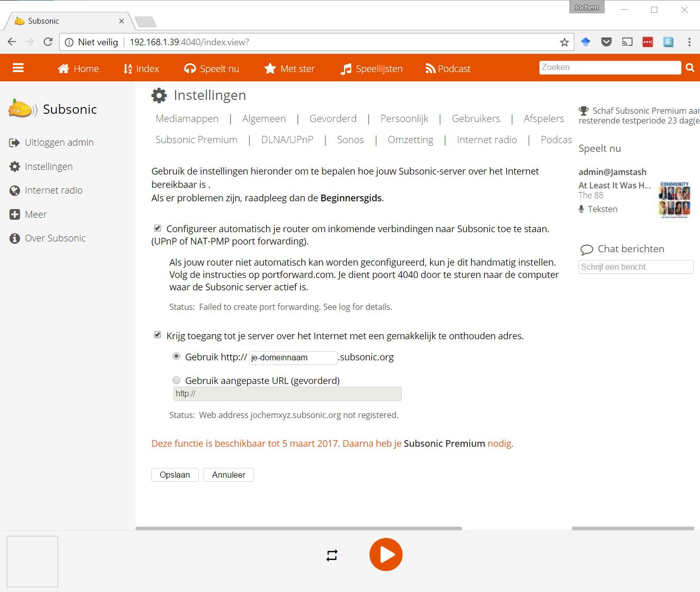Screen dimensions: 700x592
Task: Open Met ster starred view
Action: click(289, 68)
